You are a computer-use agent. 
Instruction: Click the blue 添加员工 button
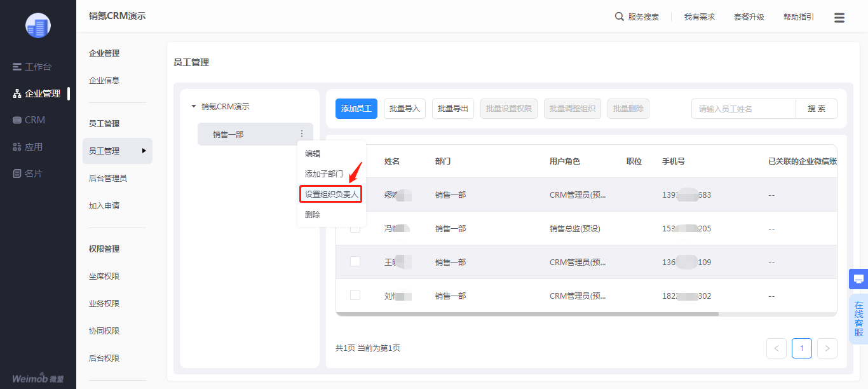click(356, 109)
